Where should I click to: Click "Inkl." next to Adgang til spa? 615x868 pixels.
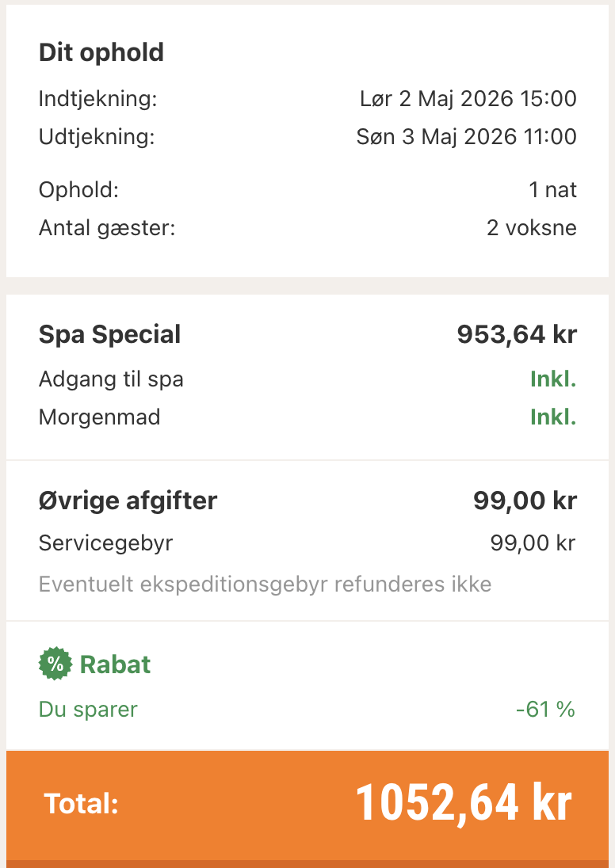(553, 379)
